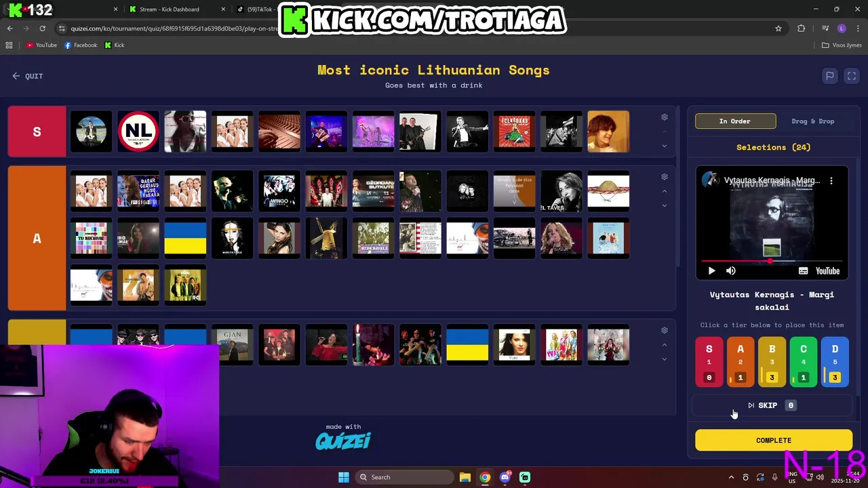The image size is (868, 488).
Task: Place the item in A tier
Action: [741, 362]
